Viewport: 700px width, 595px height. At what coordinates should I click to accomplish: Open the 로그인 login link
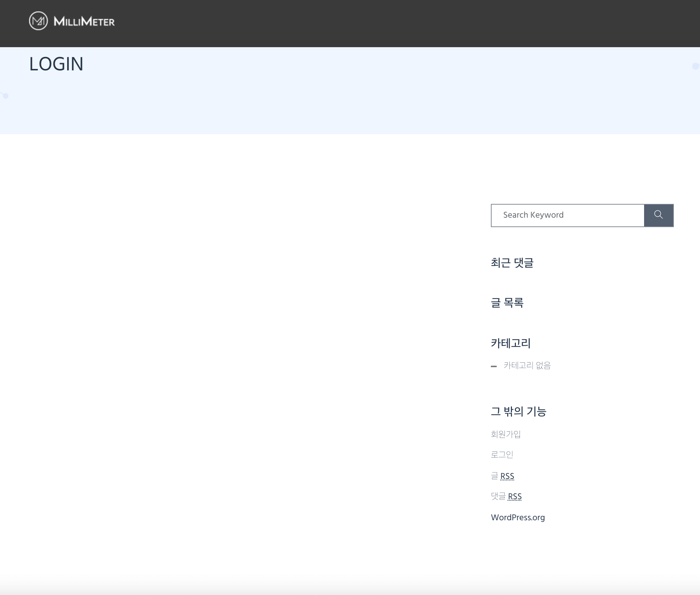[x=502, y=454]
